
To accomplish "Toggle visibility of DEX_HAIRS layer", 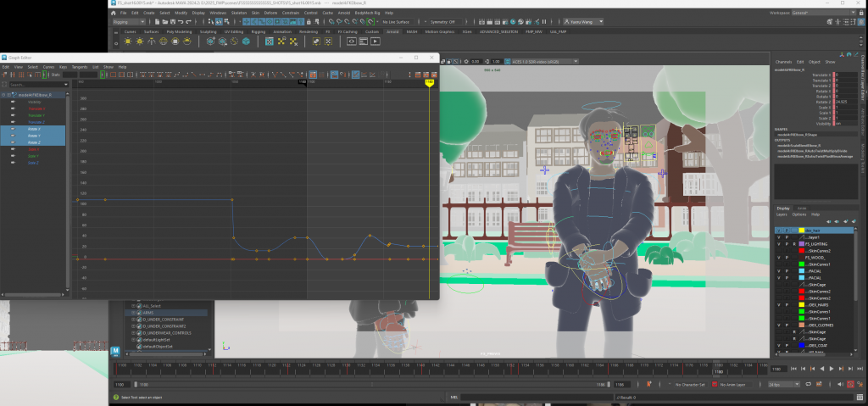I will [779, 305].
